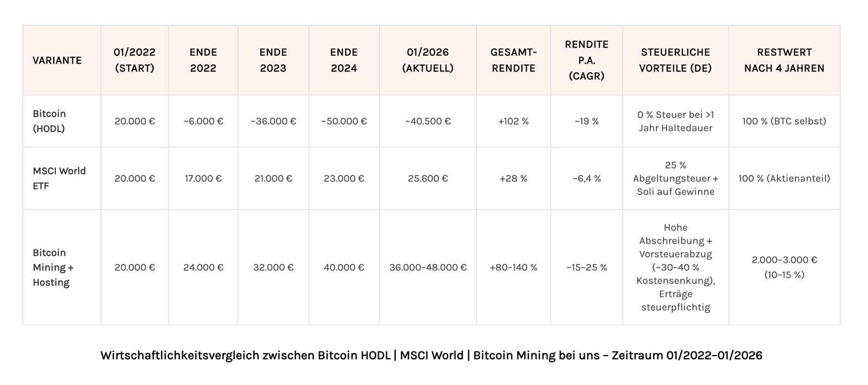Click the GESAMT-RENDITE column header
Viewport: 868px width, 385px height.
[x=513, y=60]
